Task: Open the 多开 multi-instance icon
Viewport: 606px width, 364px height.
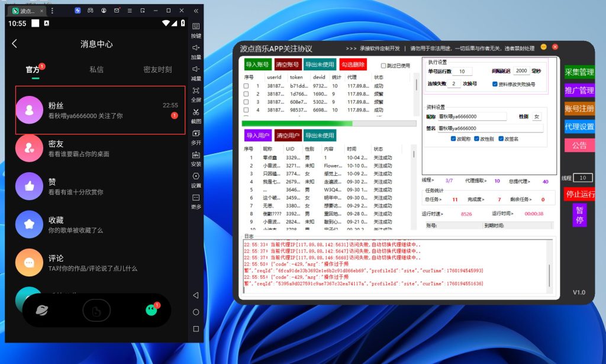Action: click(x=196, y=134)
